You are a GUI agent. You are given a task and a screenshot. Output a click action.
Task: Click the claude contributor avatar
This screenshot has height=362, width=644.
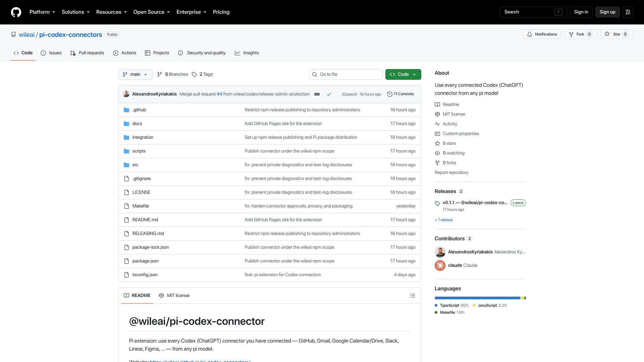(x=440, y=265)
